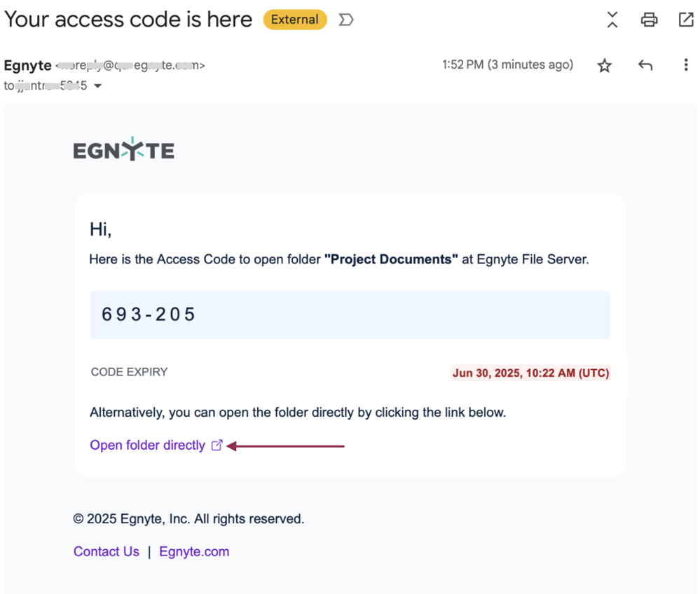Click the Egnyte logo image
The image size is (700, 594).
pos(123,149)
